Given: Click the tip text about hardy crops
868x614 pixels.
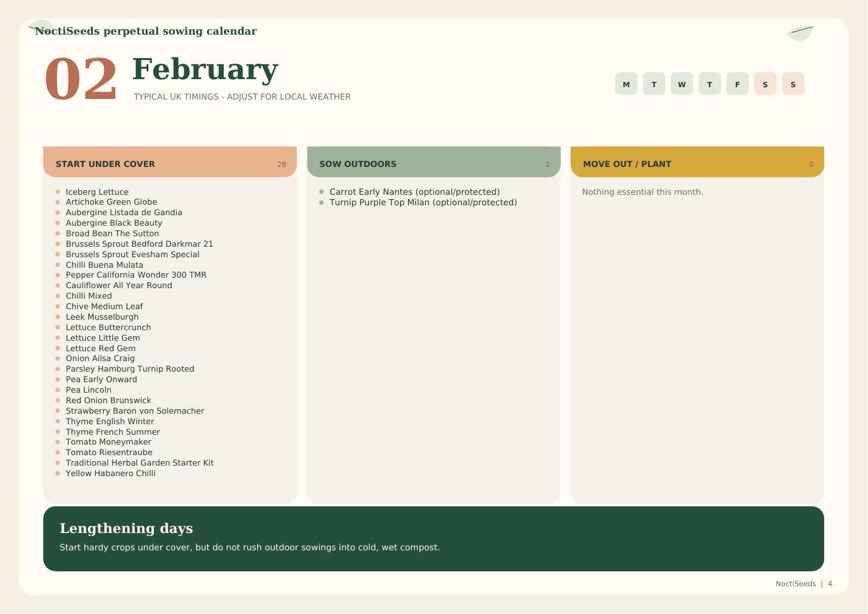Looking at the screenshot, I should (x=250, y=548).
